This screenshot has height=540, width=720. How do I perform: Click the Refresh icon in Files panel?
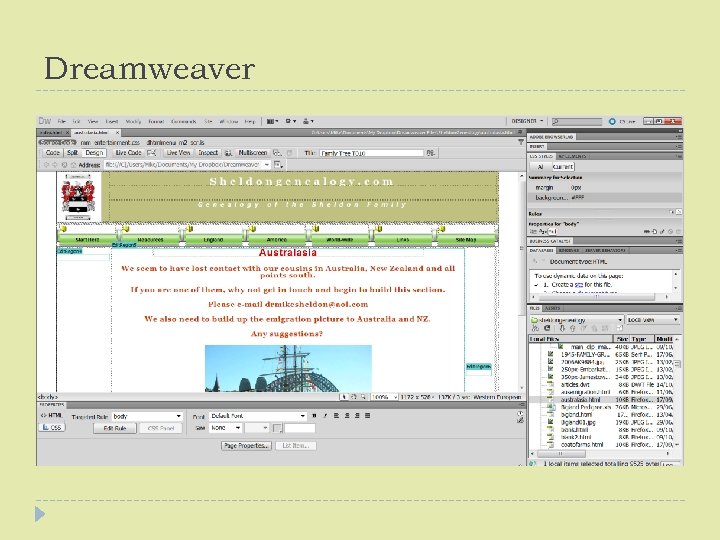pyautogui.click(x=547, y=328)
